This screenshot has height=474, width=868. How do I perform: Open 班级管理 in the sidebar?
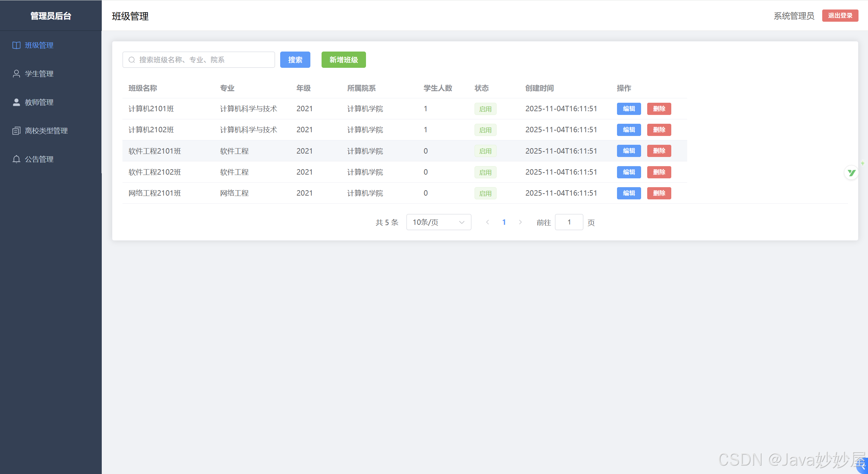tap(51, 45)
